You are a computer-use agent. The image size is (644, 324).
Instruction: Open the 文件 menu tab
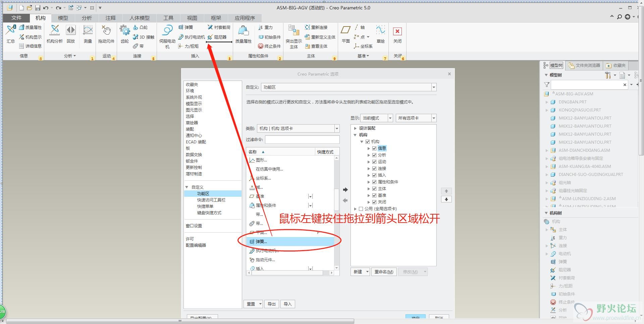click(x=16, y=18)
